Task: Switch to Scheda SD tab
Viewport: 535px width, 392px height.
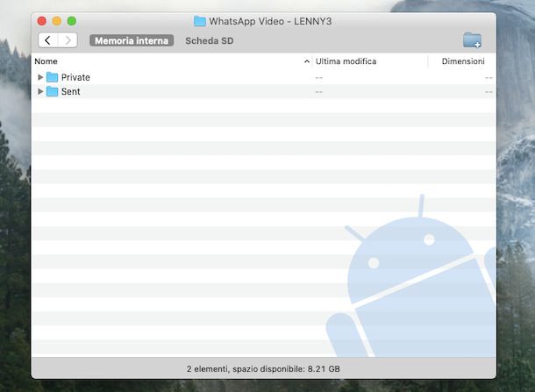Action: (x=209, y=40)
